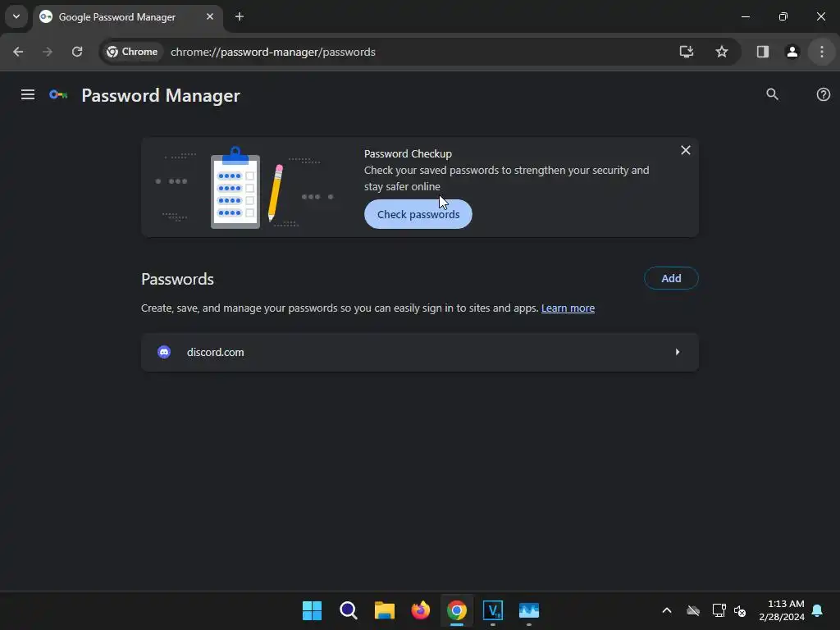Click the Chrome site info chip

tap(132, 52)
